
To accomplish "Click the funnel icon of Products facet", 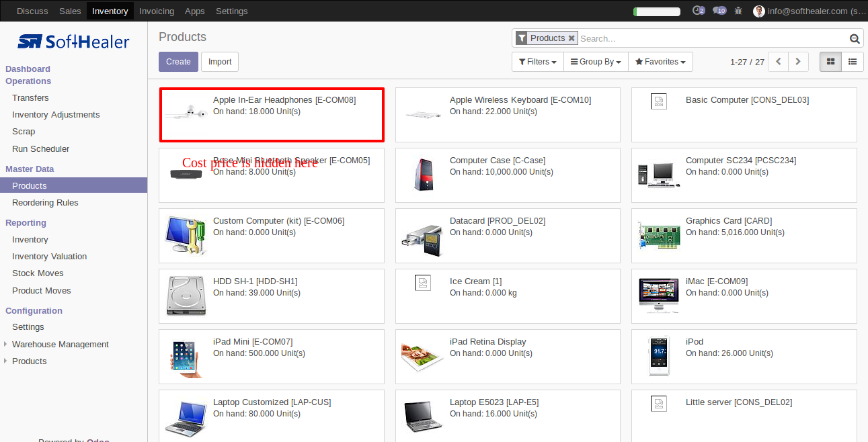I will click(521, 38).
